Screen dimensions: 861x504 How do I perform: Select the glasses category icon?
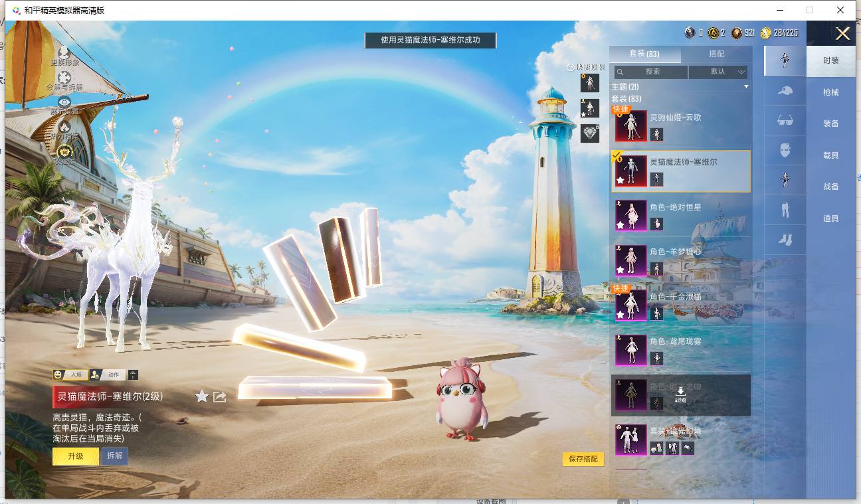(x=785, y=120)
